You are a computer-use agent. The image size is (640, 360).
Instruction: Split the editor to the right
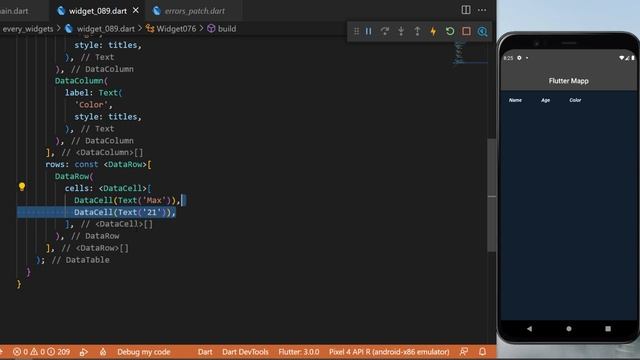click(x=466, y=10)
